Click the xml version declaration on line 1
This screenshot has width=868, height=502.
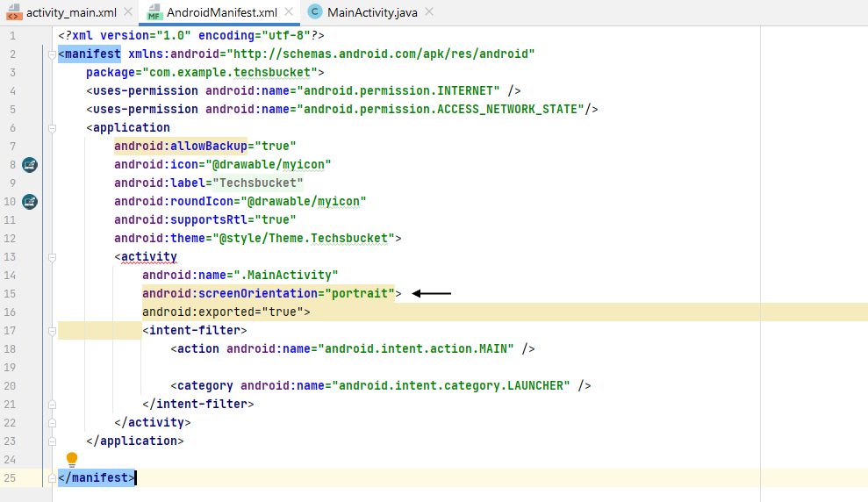coord(191,35)
